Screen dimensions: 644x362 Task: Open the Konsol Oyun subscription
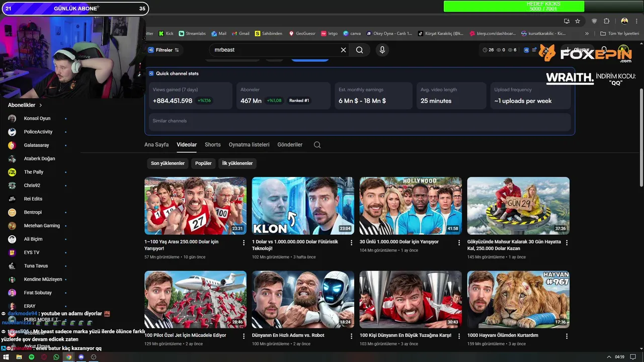(x=38, y=119)
